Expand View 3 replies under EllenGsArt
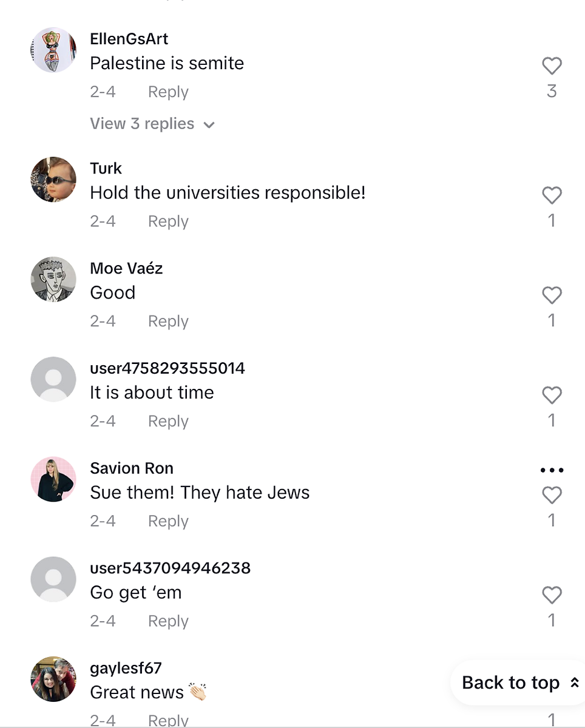Image resolution: width=585 pixels, height=728 pixels. click(152, 124)
